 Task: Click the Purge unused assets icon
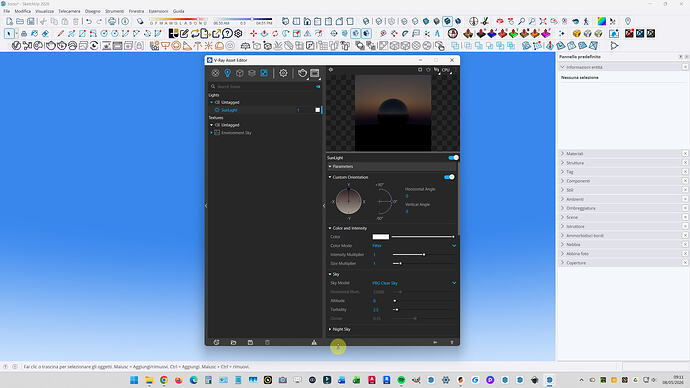(314, 342)
